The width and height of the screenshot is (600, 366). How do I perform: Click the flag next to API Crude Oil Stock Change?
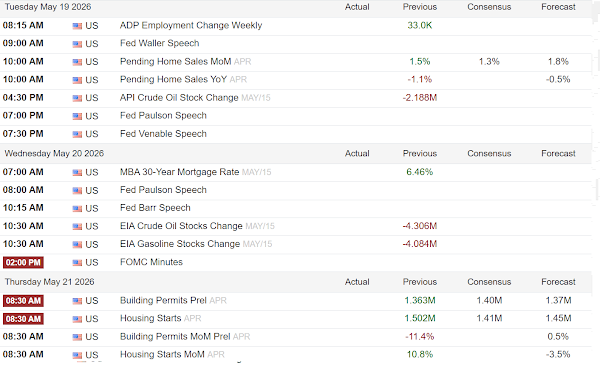(77, 98)
